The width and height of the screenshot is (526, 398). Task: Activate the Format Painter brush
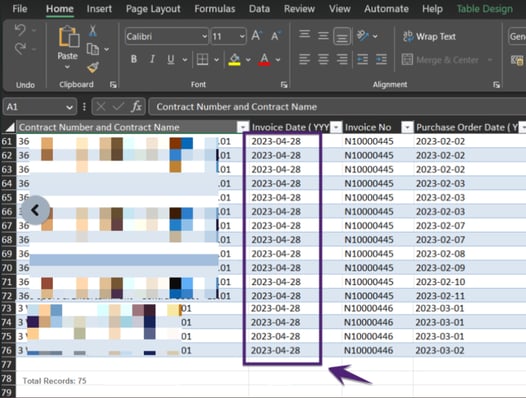[x=93, y=67]
